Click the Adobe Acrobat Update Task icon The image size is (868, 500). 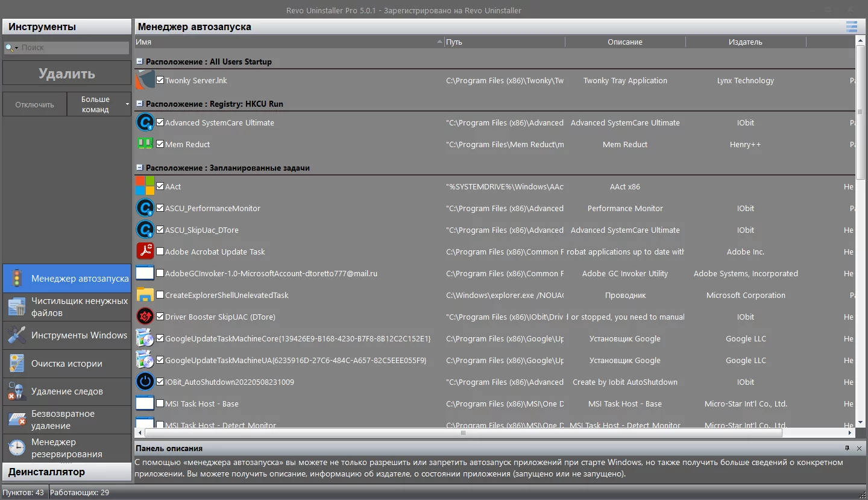tap(145, 252)
